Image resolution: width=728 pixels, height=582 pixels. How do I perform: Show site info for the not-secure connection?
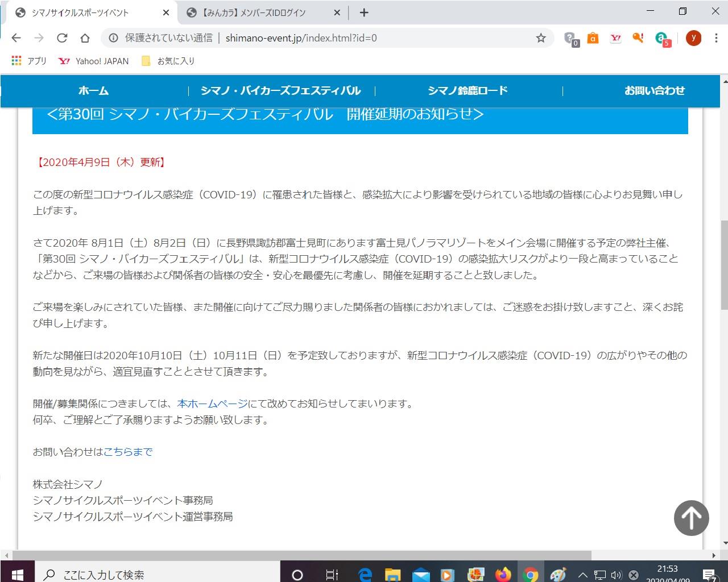(113, 38)
